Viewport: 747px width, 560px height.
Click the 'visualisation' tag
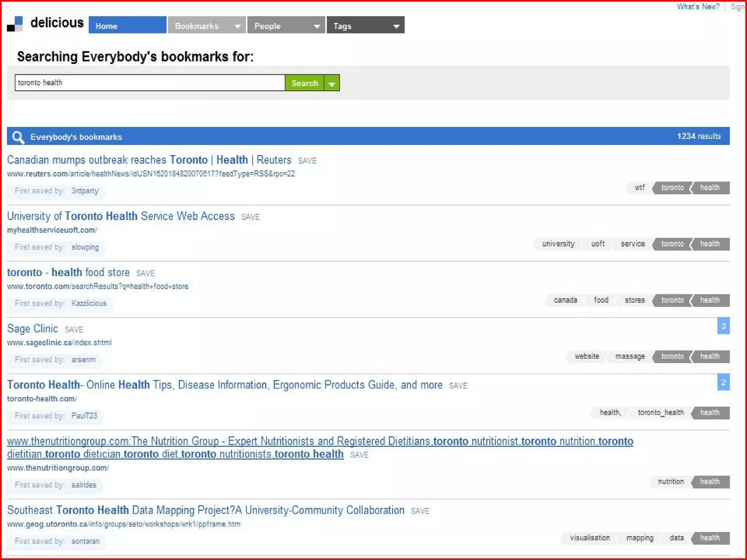click(x=589, y=538)
